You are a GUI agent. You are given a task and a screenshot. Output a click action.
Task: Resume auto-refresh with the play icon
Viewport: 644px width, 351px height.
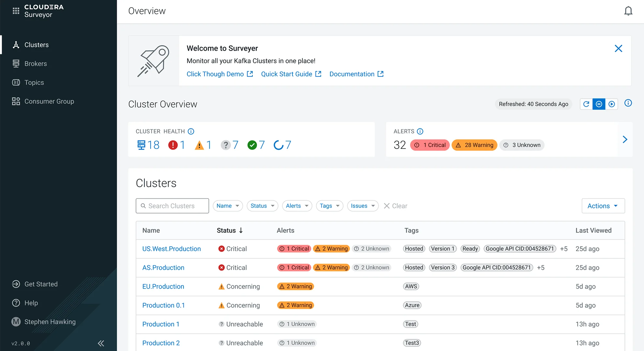click(612, 104)
